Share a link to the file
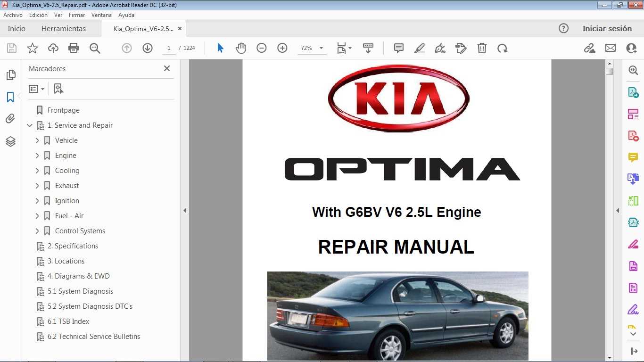The width and height of the screenshot is (644, 362). (589, 48)
